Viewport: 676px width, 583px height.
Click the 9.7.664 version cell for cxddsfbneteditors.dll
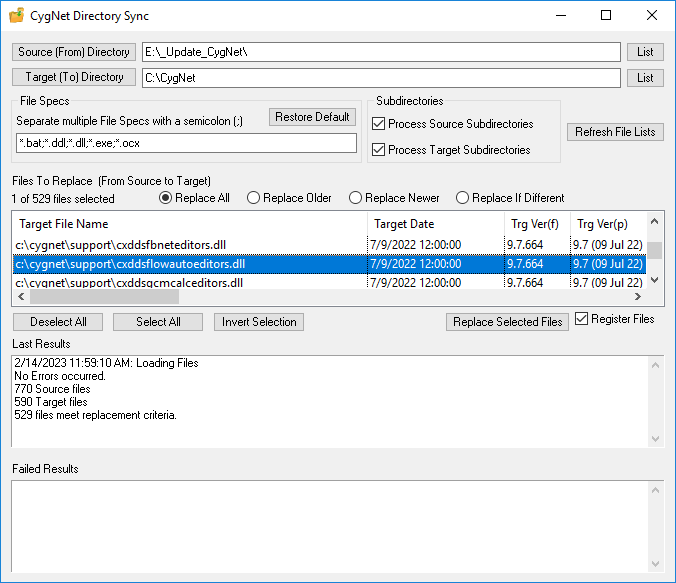click(525, 245)
